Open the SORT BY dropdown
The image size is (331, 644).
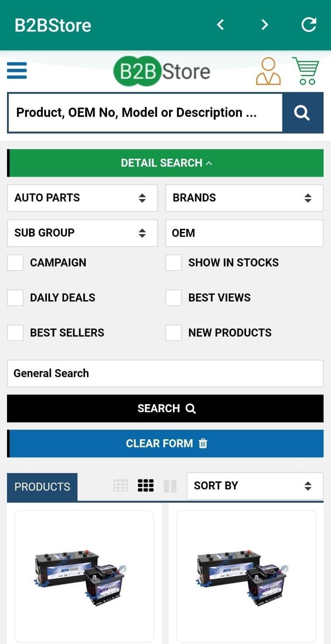[x=255, y=486]
